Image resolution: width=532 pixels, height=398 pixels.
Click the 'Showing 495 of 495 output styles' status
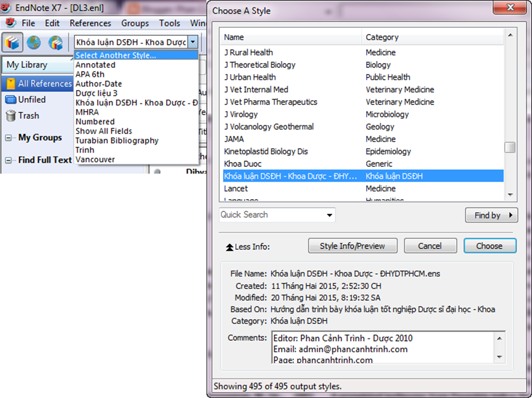pos(278,386)
